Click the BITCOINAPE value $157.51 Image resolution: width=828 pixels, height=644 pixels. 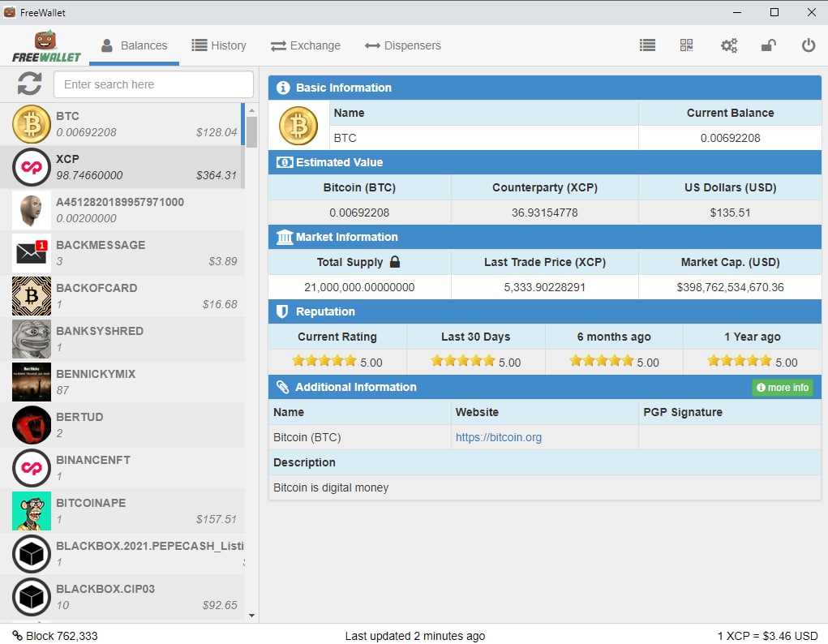click(217, 519)
